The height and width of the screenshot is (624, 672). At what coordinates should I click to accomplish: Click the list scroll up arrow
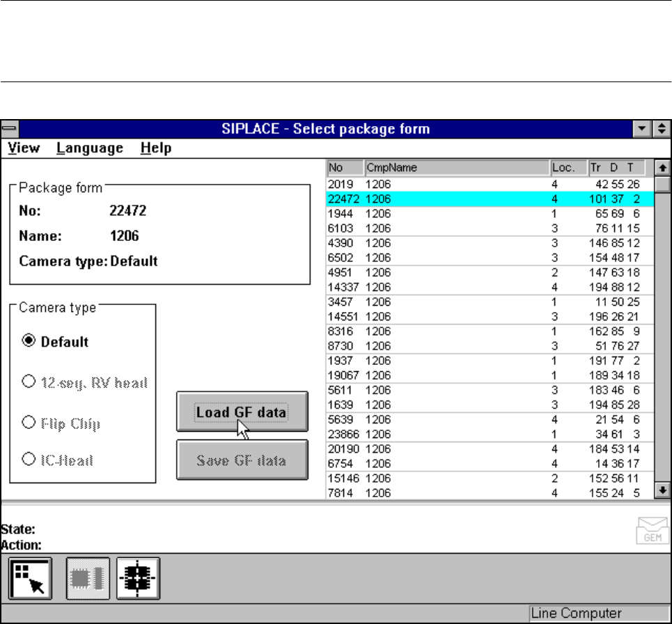[662, 167]
